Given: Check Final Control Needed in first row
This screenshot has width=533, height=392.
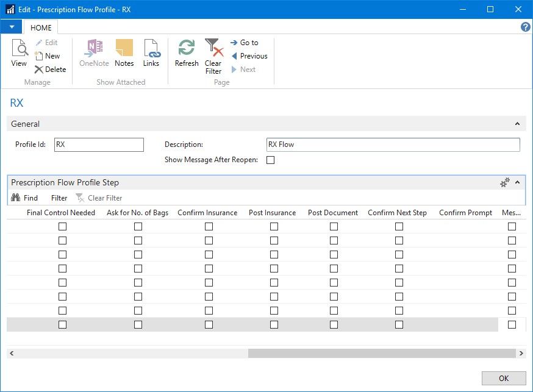Looking at the screenshot, I should pyautogui.click(x=62, y=226).
